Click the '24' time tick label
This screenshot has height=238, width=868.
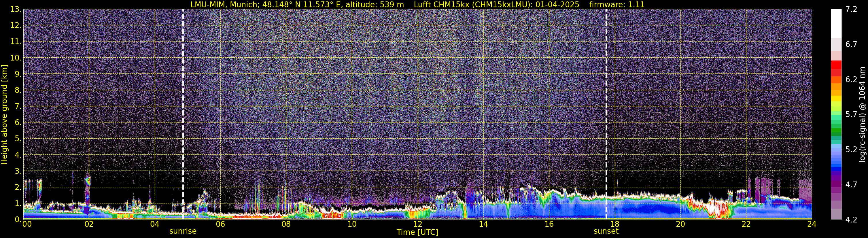click(812, 224)
